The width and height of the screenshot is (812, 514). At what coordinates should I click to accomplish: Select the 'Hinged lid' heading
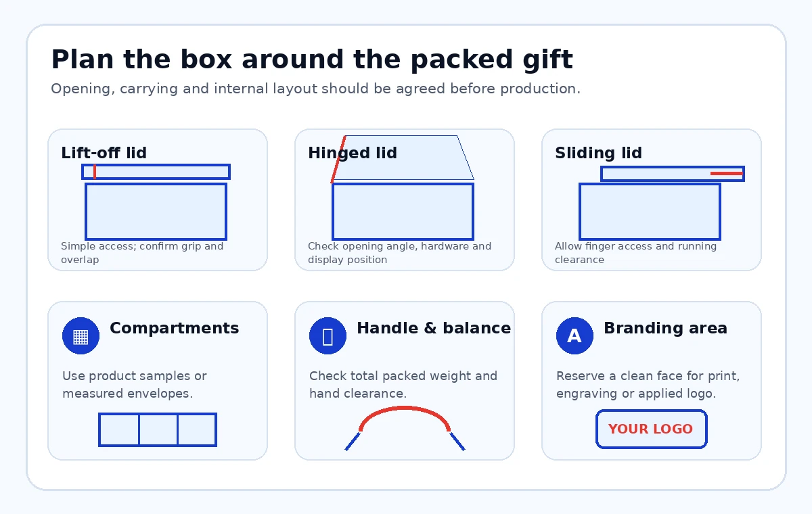click(x=353, y=153)
